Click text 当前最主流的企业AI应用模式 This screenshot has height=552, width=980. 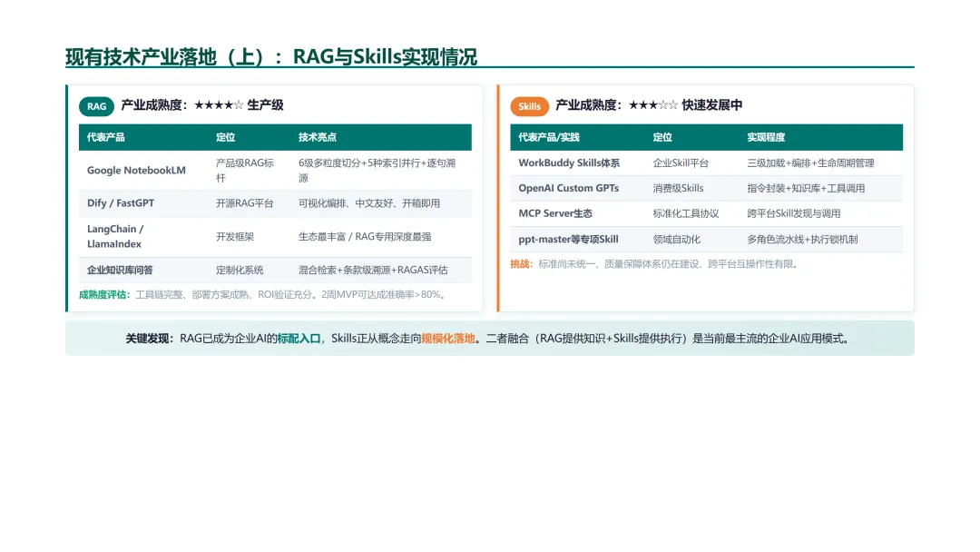(774, 339)
